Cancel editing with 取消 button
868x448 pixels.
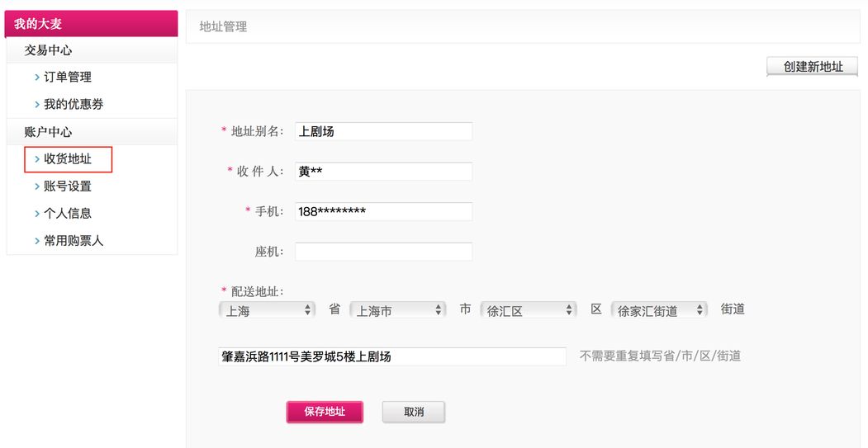(x=414, y=412)
